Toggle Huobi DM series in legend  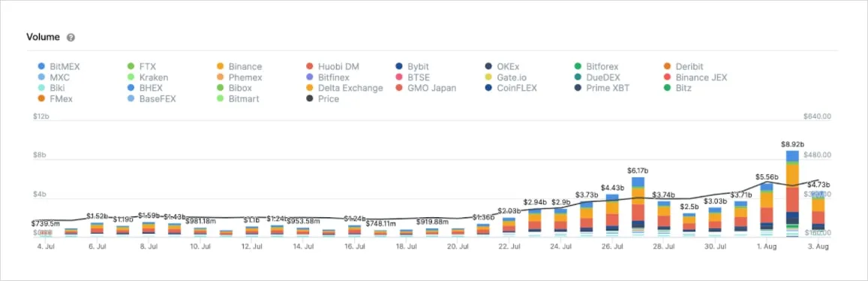tap(332, 67)
